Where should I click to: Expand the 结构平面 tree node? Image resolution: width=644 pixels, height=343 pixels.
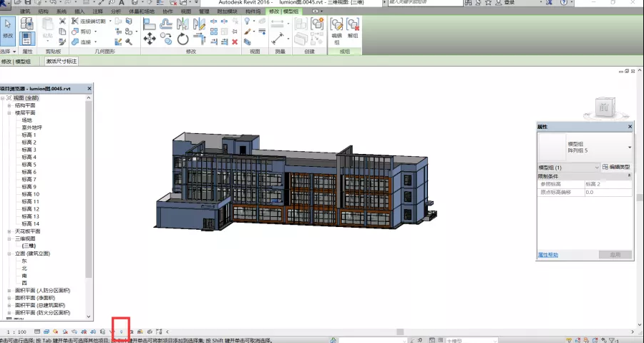point(9,105)
